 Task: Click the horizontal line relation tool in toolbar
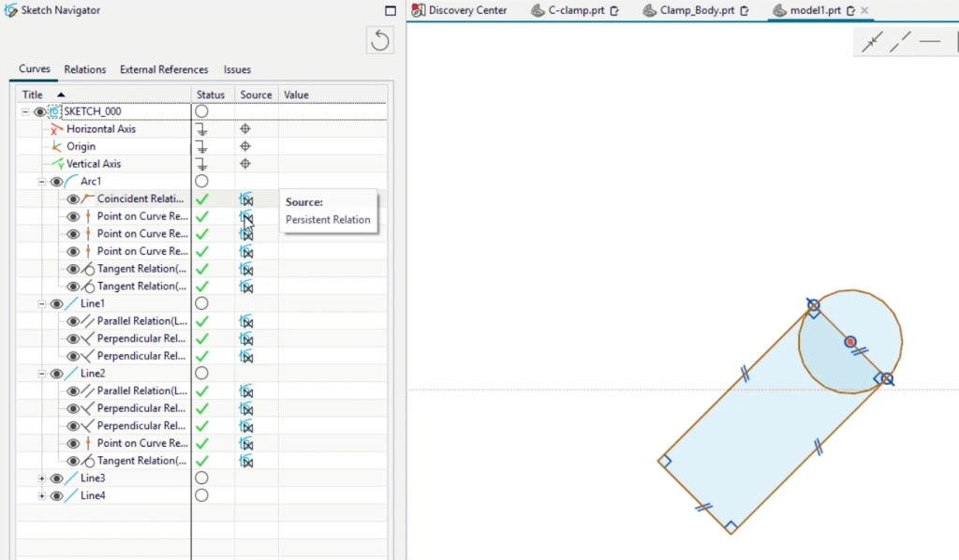click(930, 41)
